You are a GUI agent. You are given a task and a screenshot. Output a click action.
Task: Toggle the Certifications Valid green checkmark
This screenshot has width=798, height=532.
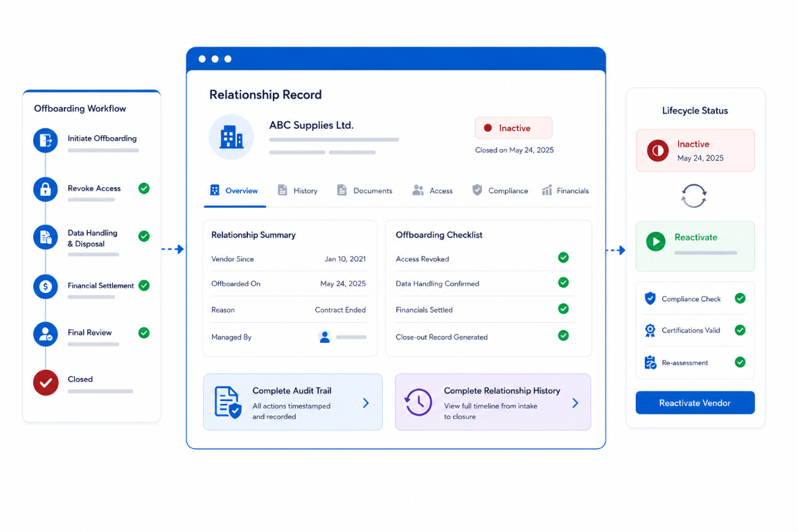pos(740,330)
